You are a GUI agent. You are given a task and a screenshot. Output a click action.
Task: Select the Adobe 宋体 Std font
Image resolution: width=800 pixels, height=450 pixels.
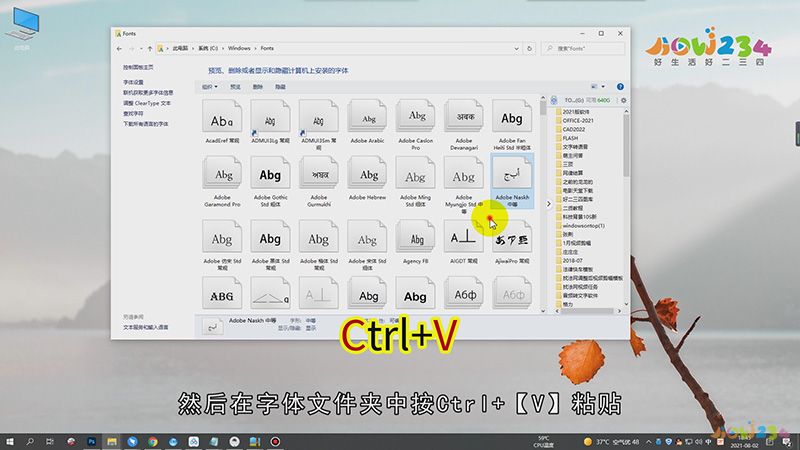coord(367,237)
